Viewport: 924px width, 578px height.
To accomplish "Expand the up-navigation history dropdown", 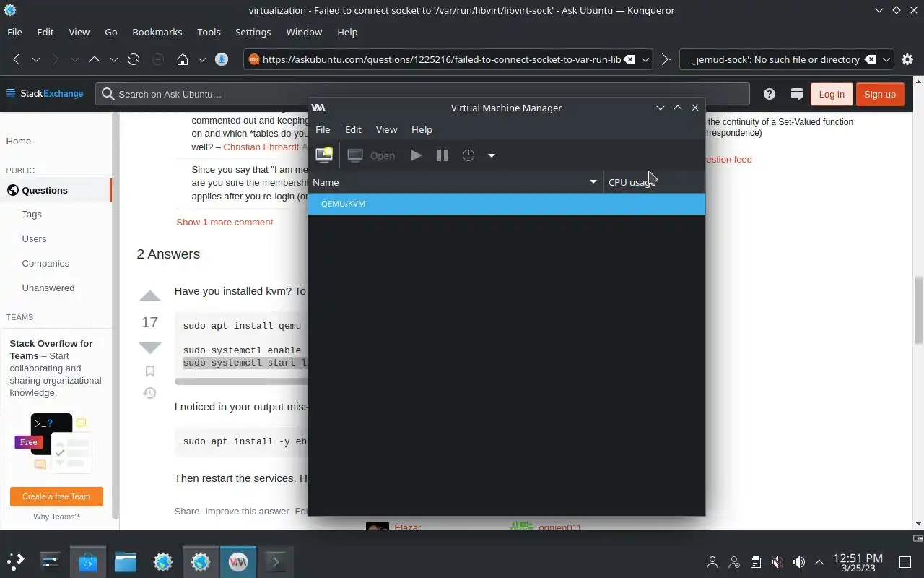I will click(x=113, y=59).
